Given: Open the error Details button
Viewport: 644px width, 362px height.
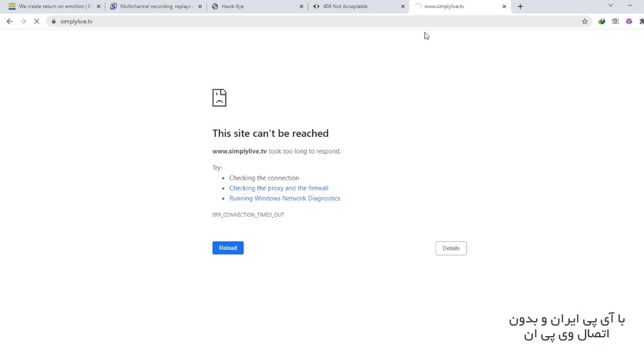Looking at the screenshot, I should tap(451, 248).
